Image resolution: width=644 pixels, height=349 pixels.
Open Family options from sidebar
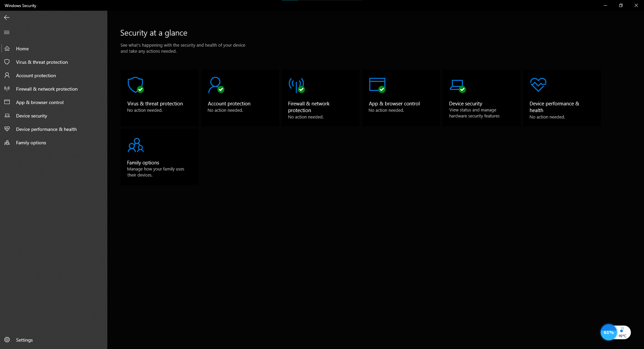point(54,143)
